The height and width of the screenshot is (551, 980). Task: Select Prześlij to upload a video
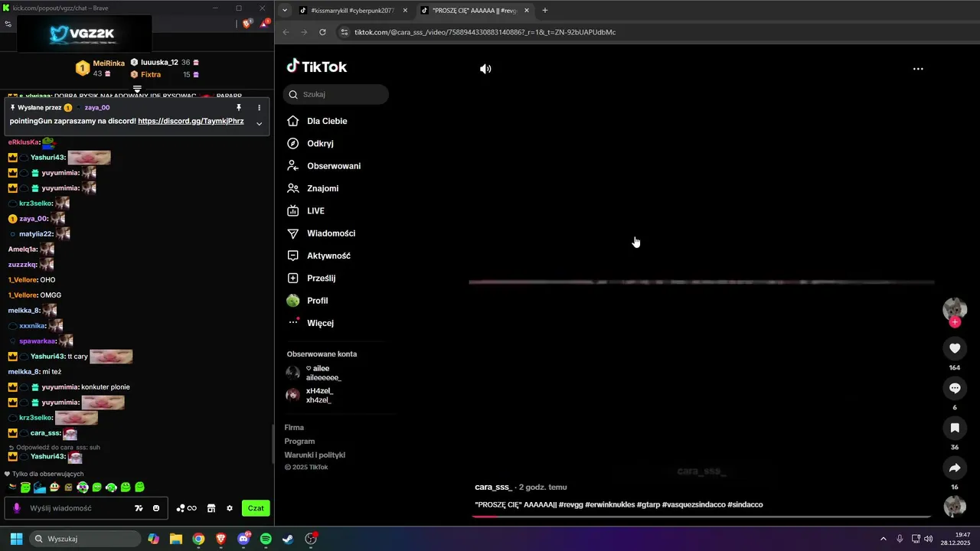tap(321, 279)
